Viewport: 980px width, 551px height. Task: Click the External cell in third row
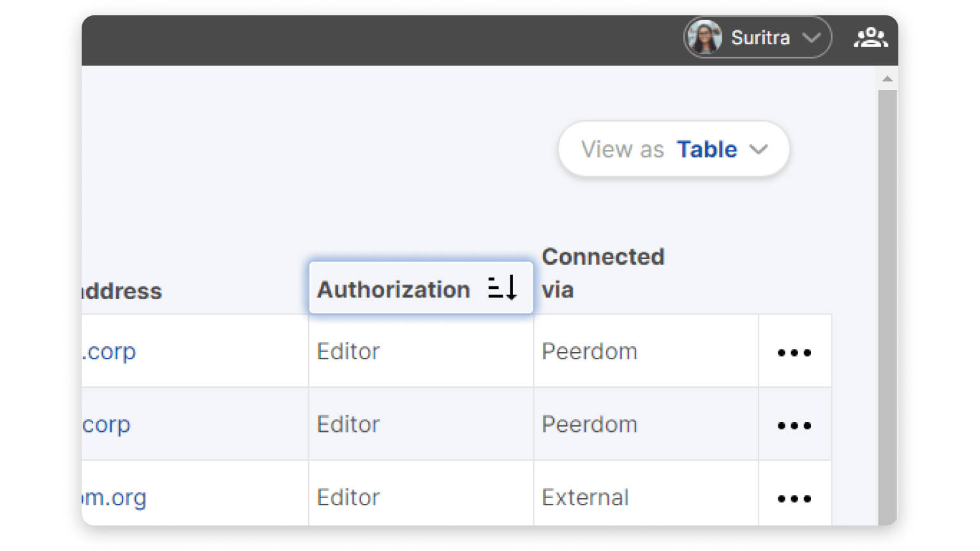[x=585, y=497]
